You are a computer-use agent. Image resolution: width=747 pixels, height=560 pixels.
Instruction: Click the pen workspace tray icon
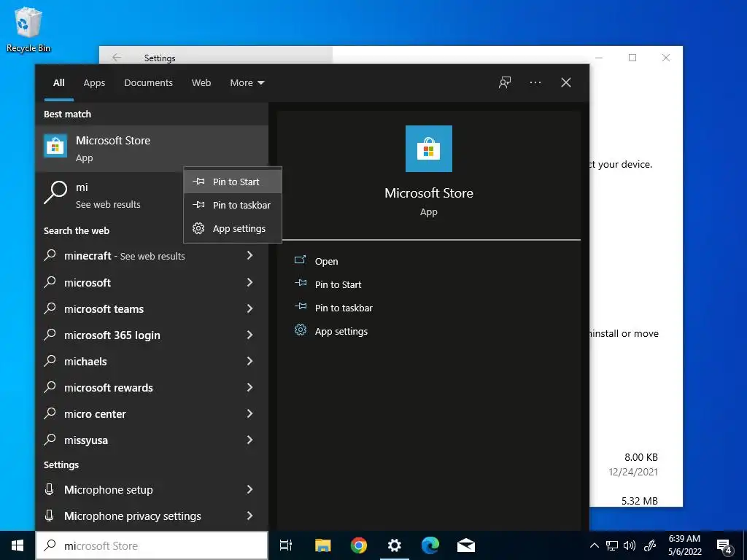click(650, 545)
